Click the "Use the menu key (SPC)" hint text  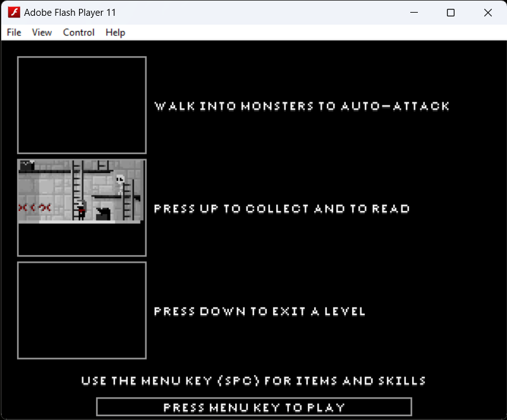pos(253,381)
